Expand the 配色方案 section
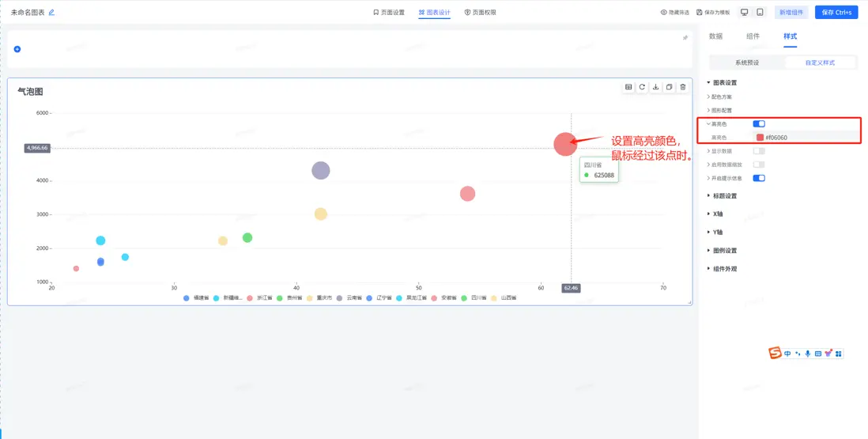The height and width of the screenshot is (439, 868). point(719,97)
